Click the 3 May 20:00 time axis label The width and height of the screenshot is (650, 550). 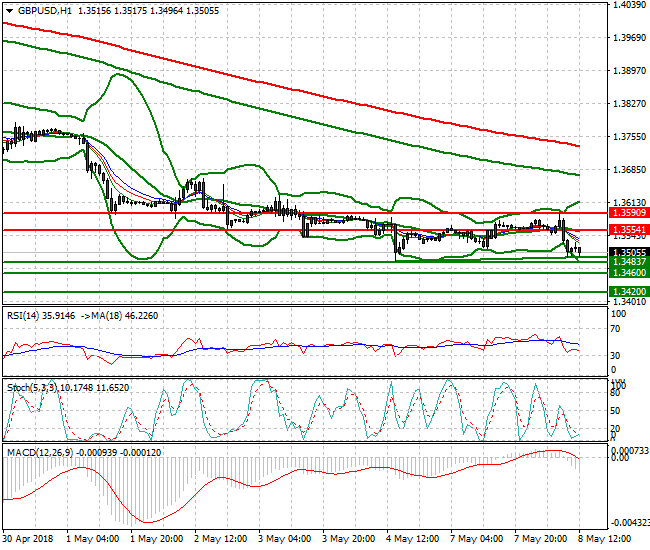pos(349,539)
